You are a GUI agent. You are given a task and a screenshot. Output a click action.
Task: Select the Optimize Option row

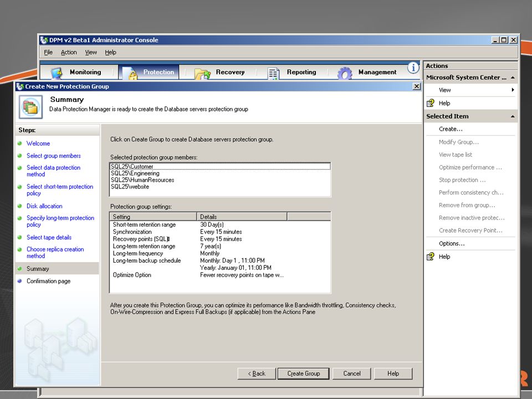[x=220, y=275]
